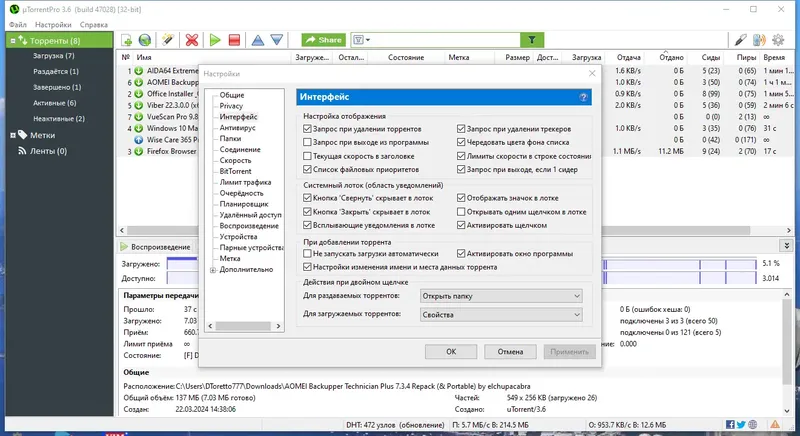This screenshot has width=800, height=436.
Task: Move torrent up the queue with up-arrow icon
Action: click(x=258, y=40)
